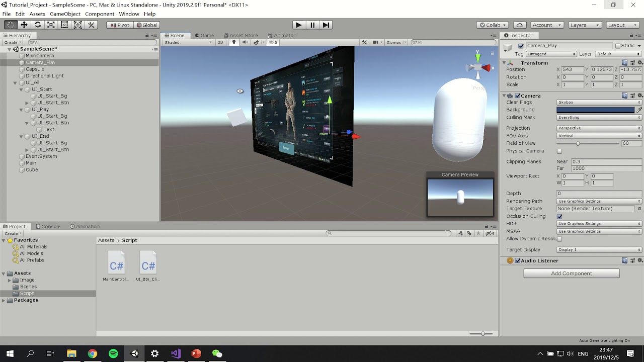Open FOV Axis dropdown
This screenshot has width=644, height=362.
click(x=599, y=136)
